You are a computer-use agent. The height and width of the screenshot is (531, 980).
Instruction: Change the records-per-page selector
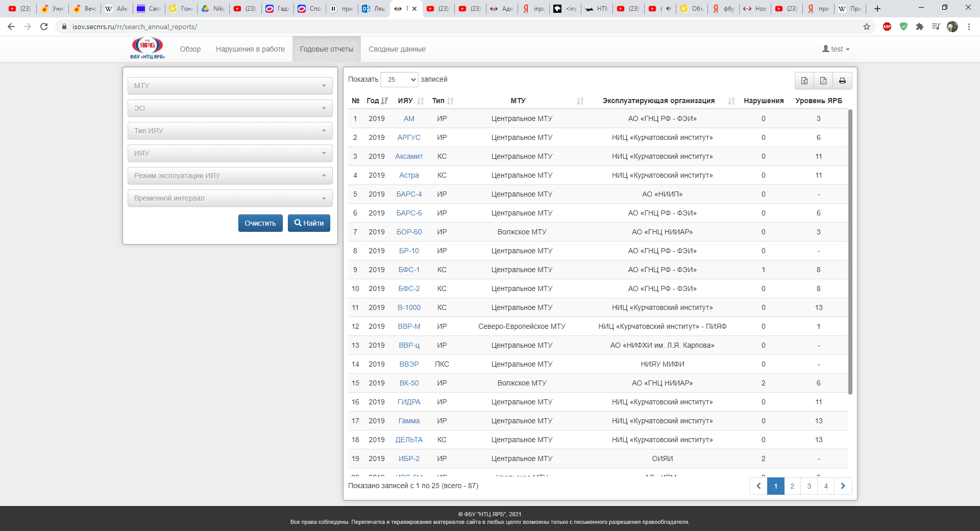pyautogui.click(x=399, y=80)
